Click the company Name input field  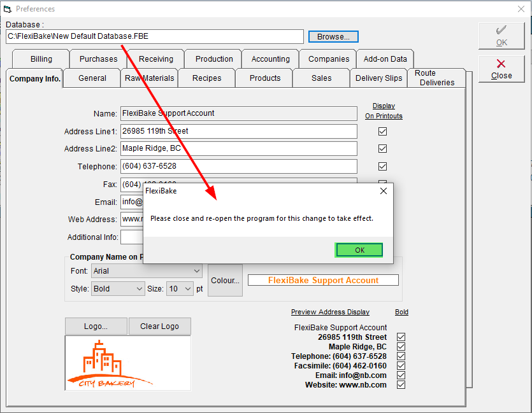click(239, 113)
